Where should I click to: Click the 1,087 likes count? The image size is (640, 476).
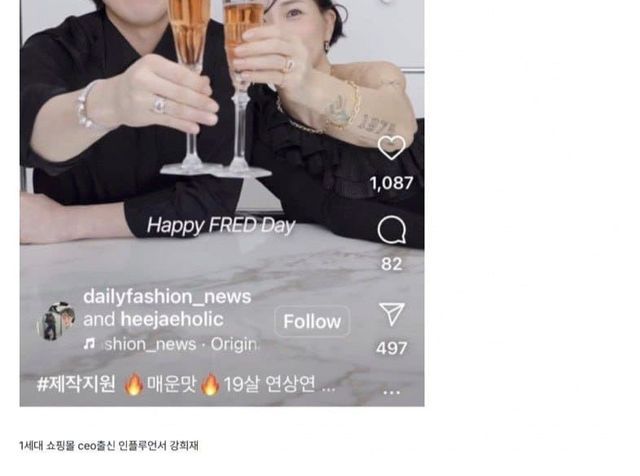click(391, 183)
